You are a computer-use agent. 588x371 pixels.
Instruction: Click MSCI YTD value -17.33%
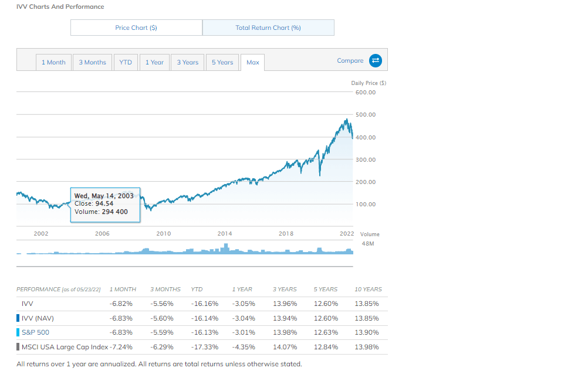click(205, 347)
